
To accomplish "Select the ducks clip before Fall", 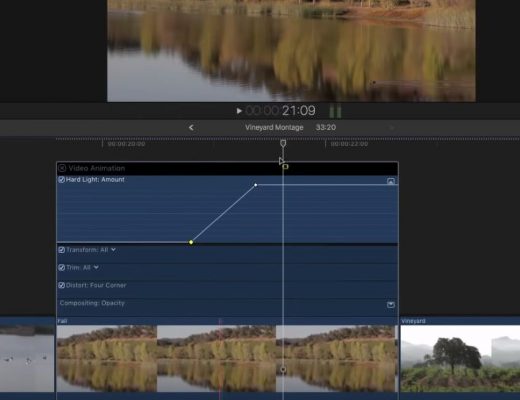I will pyautogui.click(x=27, y=358).
